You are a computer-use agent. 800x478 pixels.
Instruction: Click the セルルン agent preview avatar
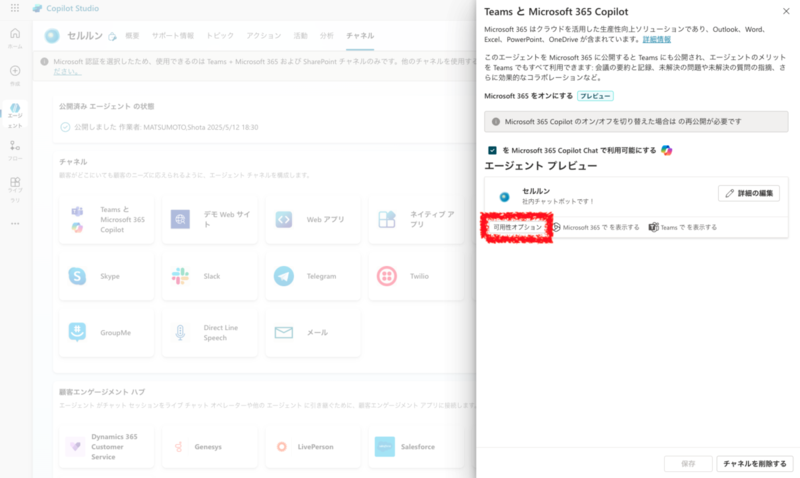pos(504,196)
